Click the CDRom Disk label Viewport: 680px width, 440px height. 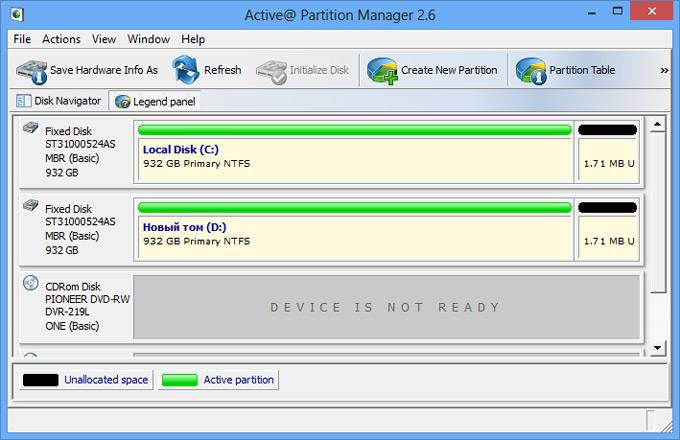[x=73, y=287]
